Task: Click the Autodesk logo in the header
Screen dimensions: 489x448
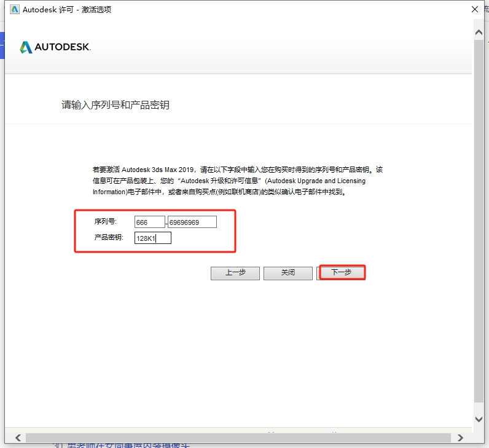Action: (x=55, y=47)
